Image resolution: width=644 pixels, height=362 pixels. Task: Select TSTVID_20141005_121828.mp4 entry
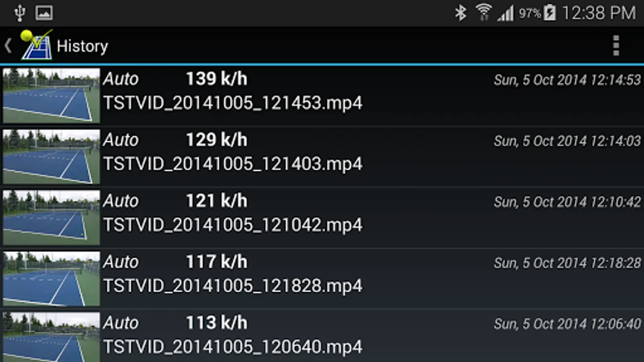click(x=322, y=279)
